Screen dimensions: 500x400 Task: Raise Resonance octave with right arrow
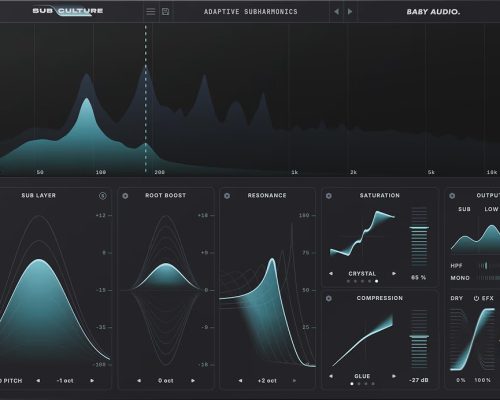pyautogui.click(x=294, y=380)
